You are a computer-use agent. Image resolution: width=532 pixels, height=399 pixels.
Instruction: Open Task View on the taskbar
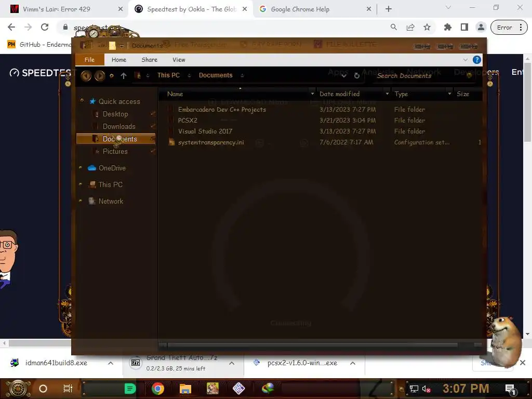68,389
